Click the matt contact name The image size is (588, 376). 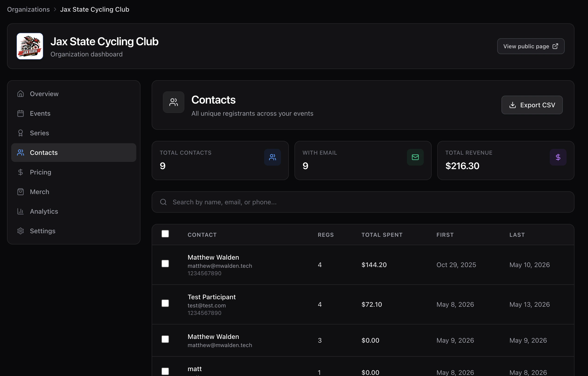click(x=195, y=369)
